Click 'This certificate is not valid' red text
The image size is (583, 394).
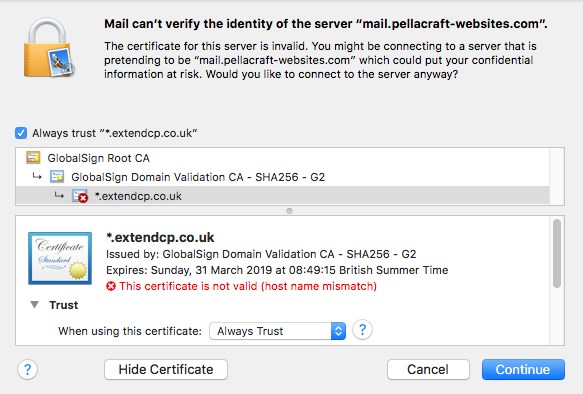(x=248, y=286)
